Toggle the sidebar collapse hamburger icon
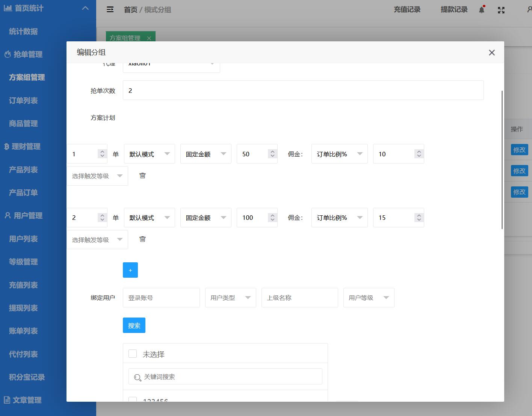The image size is (532, 416). point(110,9)
